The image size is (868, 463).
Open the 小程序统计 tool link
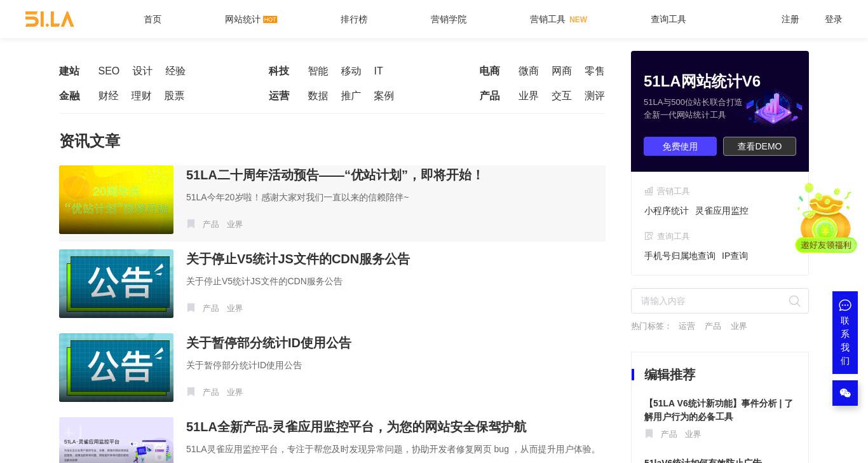[667, 211]
